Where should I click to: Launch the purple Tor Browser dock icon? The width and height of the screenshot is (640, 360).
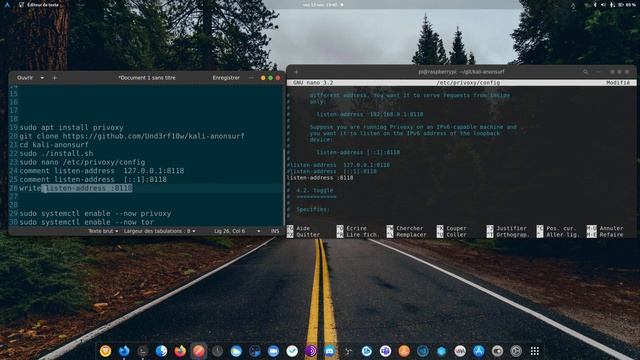click(x=311, y=351)
